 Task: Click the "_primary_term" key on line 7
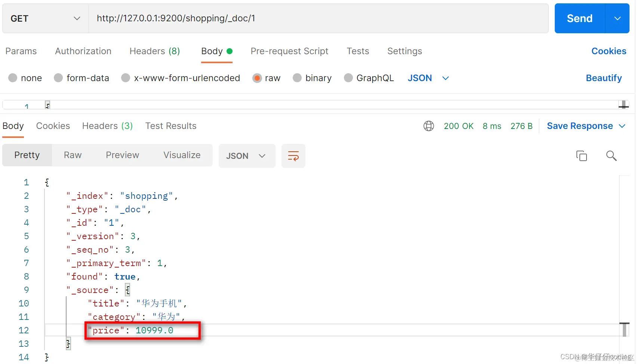[x=106, y=263]
